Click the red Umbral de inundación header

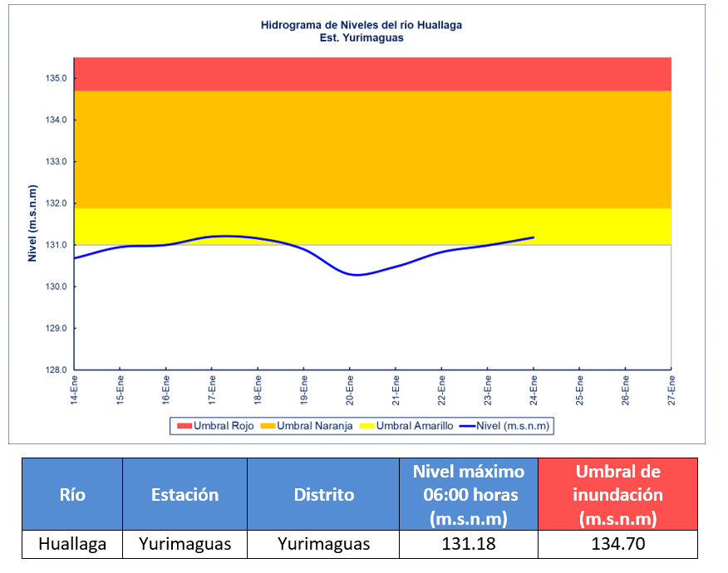point(617,495)
